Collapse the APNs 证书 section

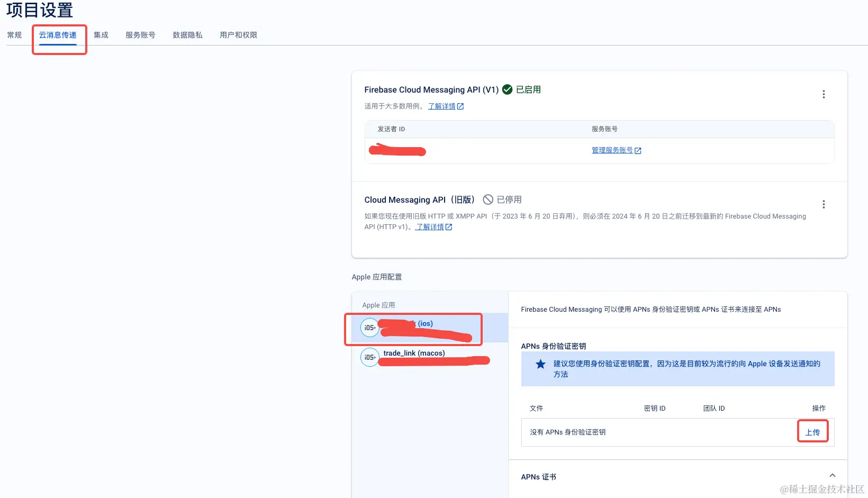(x=833, y=475)
